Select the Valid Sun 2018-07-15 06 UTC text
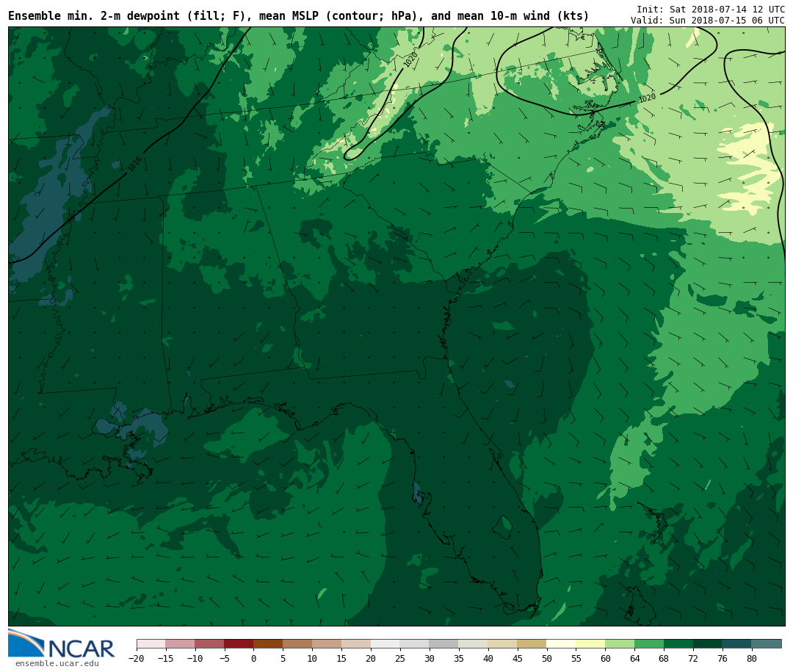 (707, 21)
